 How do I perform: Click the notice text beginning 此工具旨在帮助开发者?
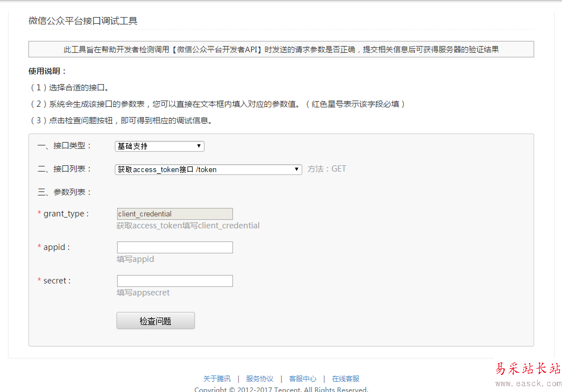click(x=281, y=49)
